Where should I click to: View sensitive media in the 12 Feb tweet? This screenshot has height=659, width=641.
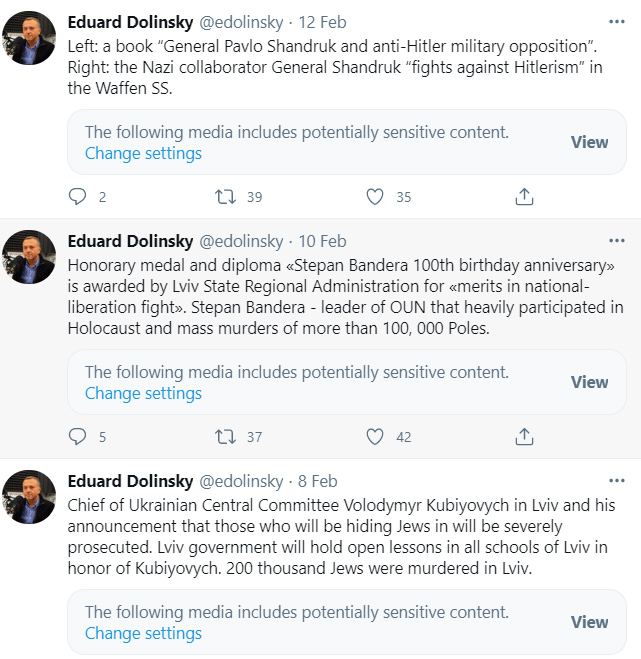(x=589, y=142)
